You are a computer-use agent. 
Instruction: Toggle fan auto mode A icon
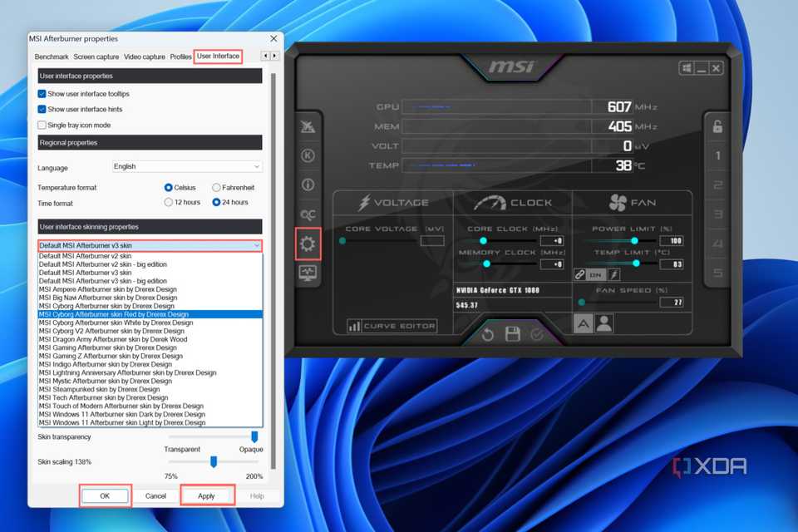click(584, 324)
